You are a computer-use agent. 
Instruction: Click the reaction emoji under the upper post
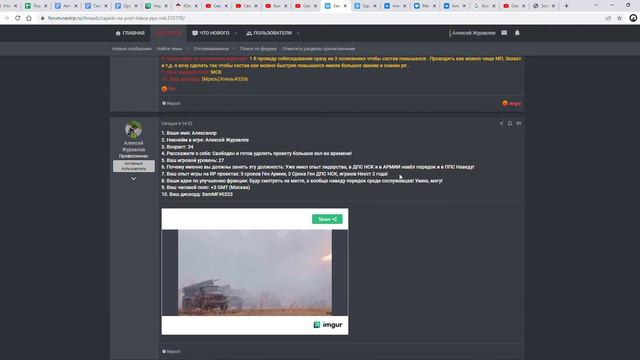coord(164,89)
